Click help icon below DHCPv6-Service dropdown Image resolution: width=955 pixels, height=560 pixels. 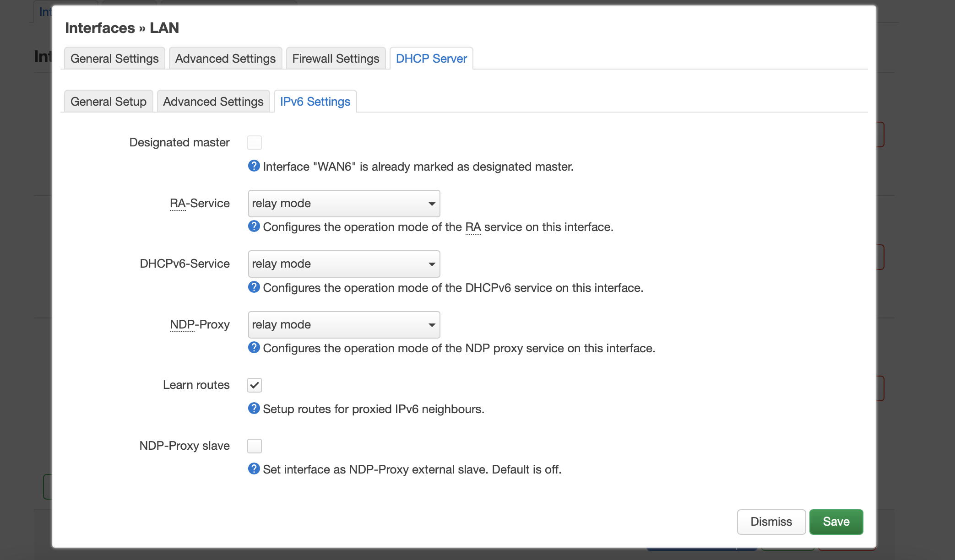click(254, 287)
